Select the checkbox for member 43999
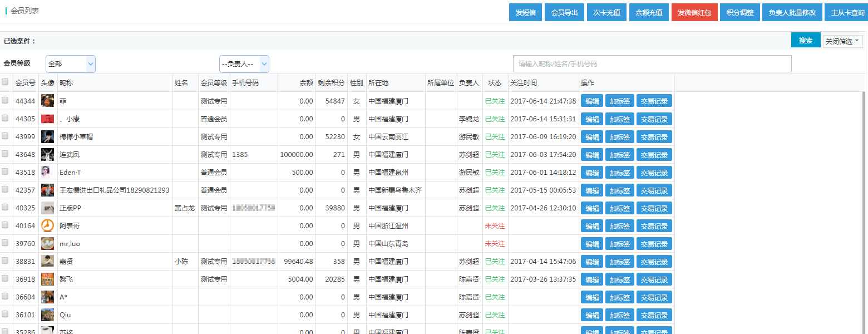The image size is (868, 334). 5,136
